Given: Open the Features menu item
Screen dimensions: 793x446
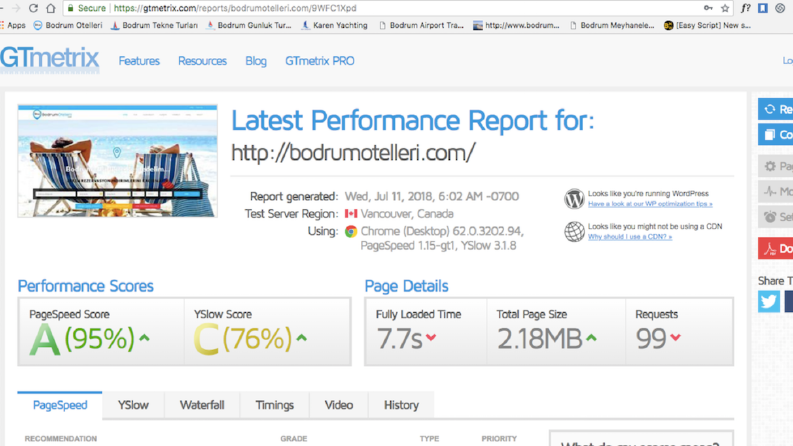Looking at the screenshot, I should click(139, 61).
